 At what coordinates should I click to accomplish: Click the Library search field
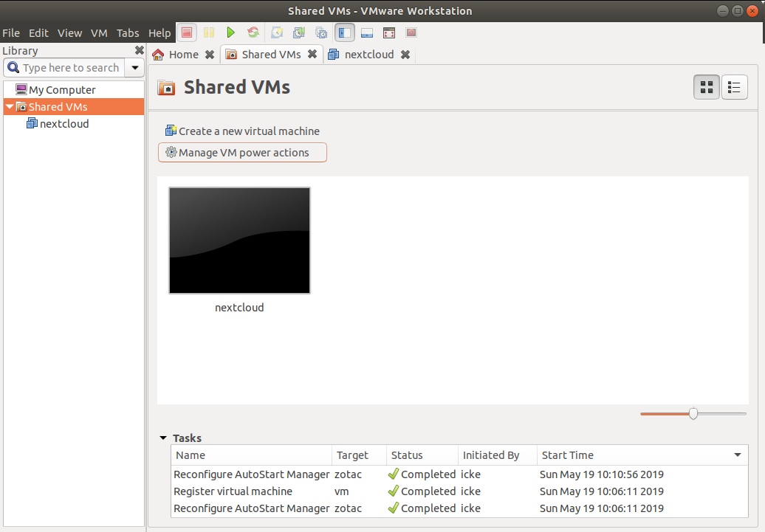tap(71, 67)
